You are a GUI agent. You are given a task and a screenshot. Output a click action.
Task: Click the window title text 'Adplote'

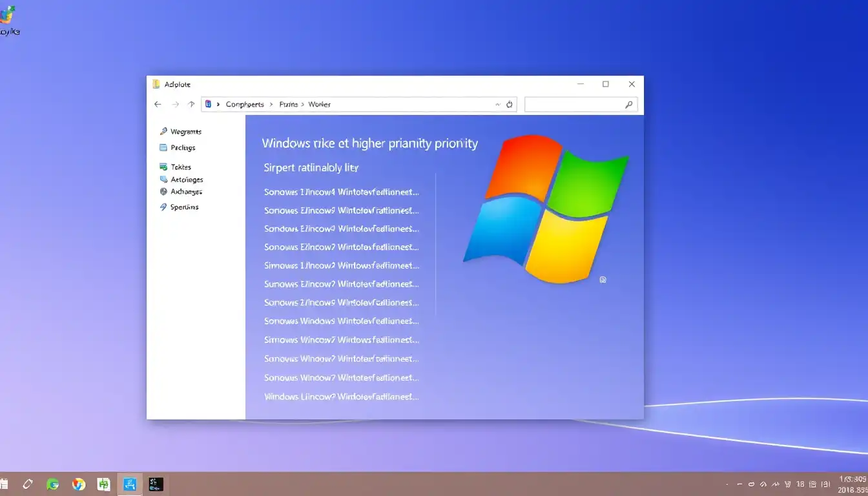[x=178, y=85]
